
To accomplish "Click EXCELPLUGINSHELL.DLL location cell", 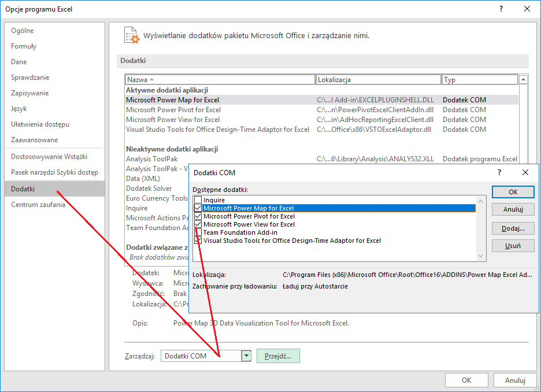I will click(375, 99).
